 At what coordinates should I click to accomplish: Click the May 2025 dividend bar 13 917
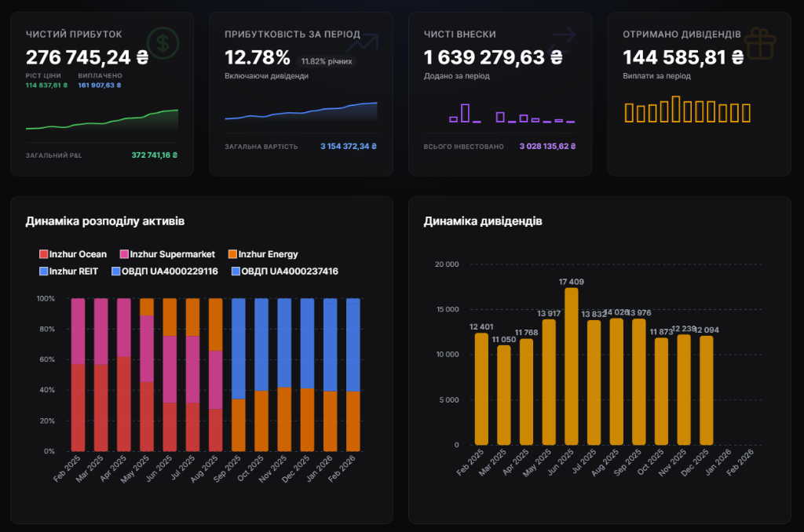[549, 382]
